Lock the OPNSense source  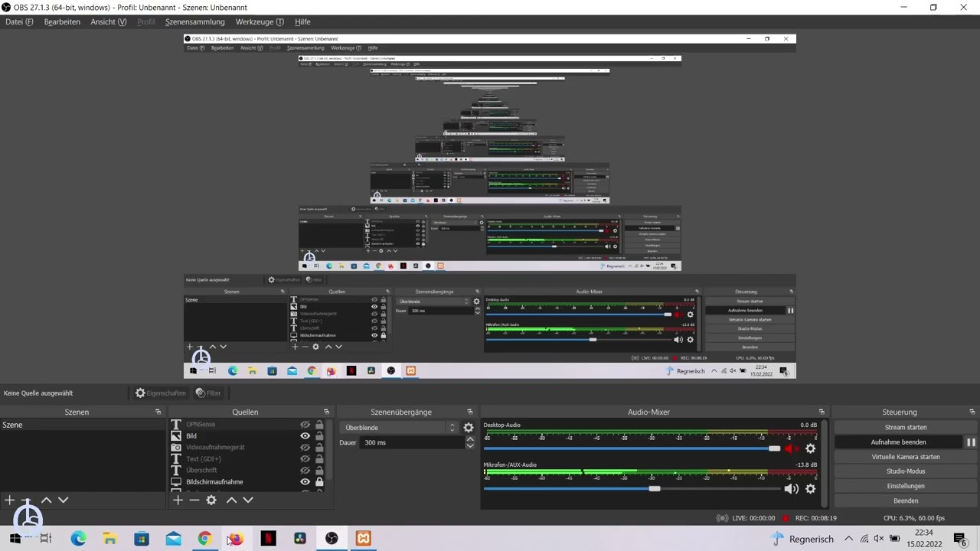(319, 425)
